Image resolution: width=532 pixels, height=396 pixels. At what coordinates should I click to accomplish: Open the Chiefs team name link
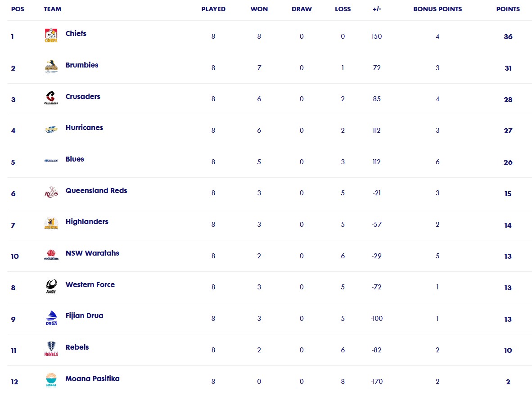[x=76, y=34]
